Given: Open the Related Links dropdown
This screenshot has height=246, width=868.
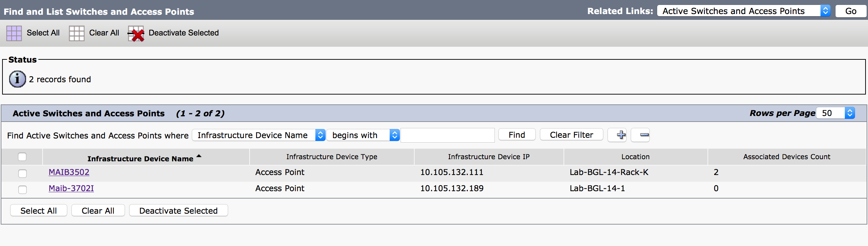Looking at the screenshot, I should point(743,11).
